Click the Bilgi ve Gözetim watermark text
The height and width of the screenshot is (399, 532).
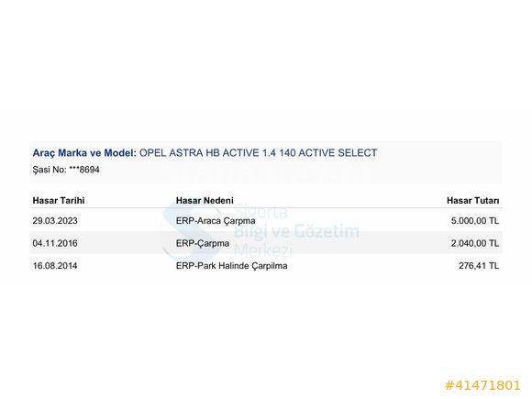coord(296,231)
